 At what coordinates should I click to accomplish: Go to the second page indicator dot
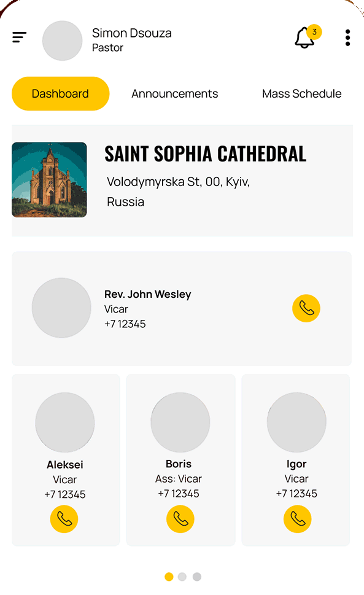182,577
